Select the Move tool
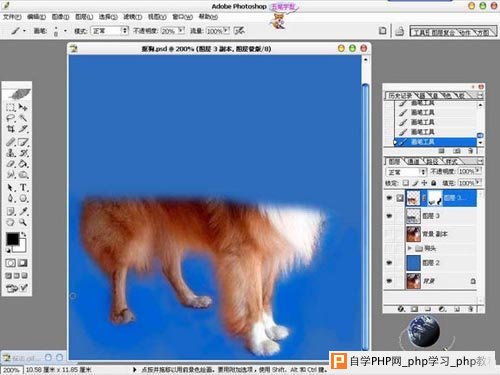The image size is (500, 375). [x=23, y=107]
